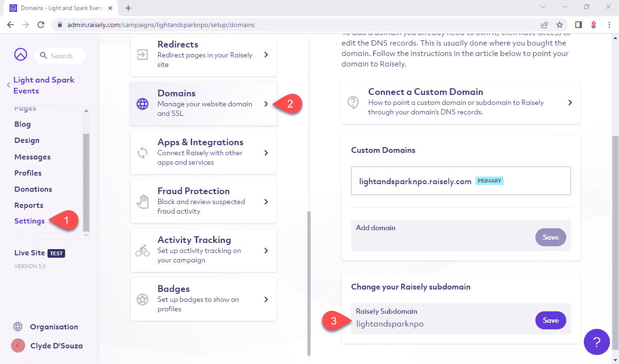Click the browser extension icon beside side panel
The width and height of the screenshot is (619, 364).
coord(594,25)
